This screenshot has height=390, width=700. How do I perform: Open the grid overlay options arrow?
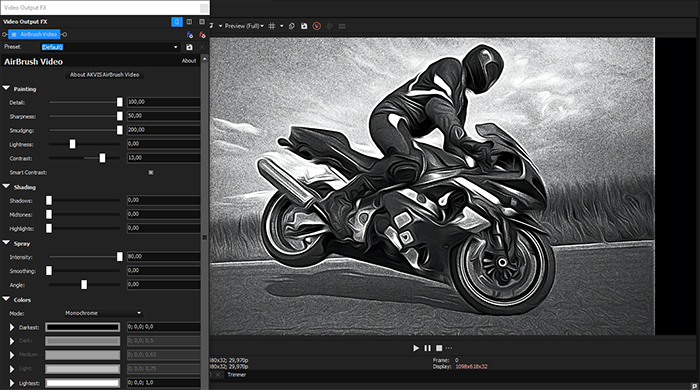click(282, 26)
